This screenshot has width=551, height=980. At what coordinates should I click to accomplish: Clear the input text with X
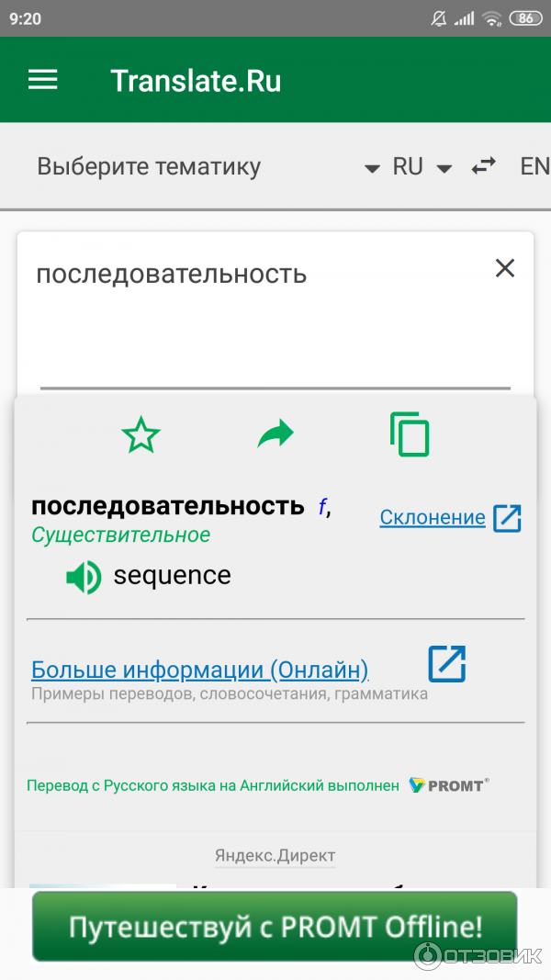504,268
